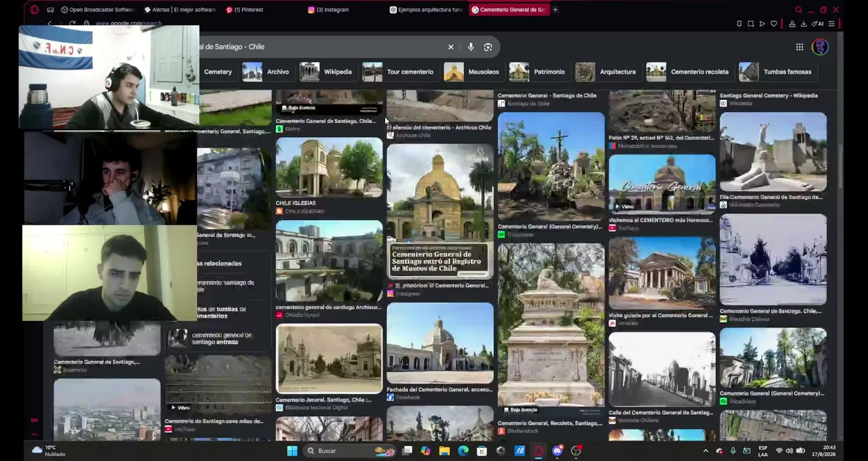Switch to Ejemplos arquitectura tab
This screenshot has width=868, height=461.
point(426,10)
